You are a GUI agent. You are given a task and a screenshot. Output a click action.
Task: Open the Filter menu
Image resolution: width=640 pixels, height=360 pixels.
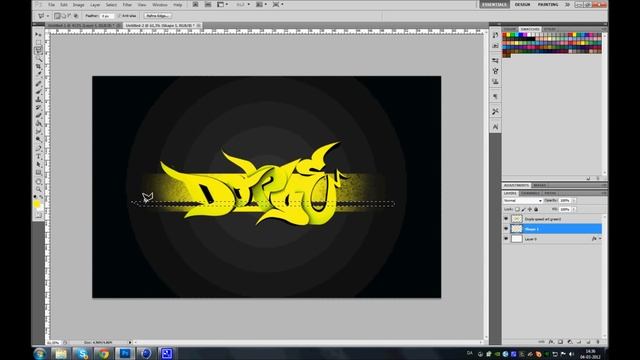[127, 5]
